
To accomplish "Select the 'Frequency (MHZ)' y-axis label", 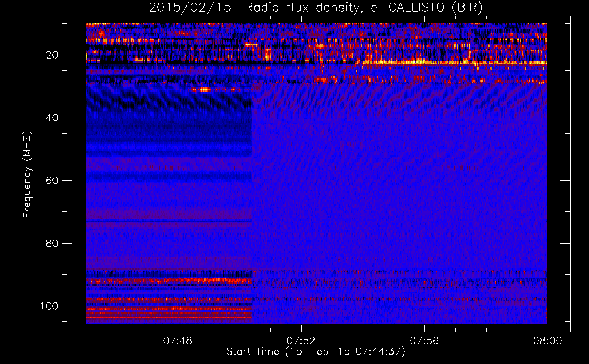I will (x=27, y=174).
